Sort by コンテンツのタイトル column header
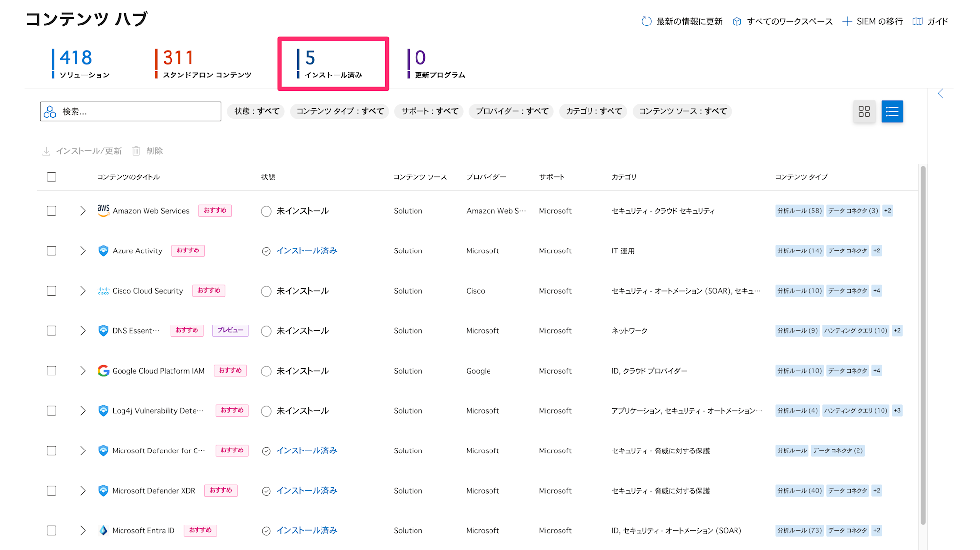Viewport: 980px width, 550px height. [x=128, y=177]
